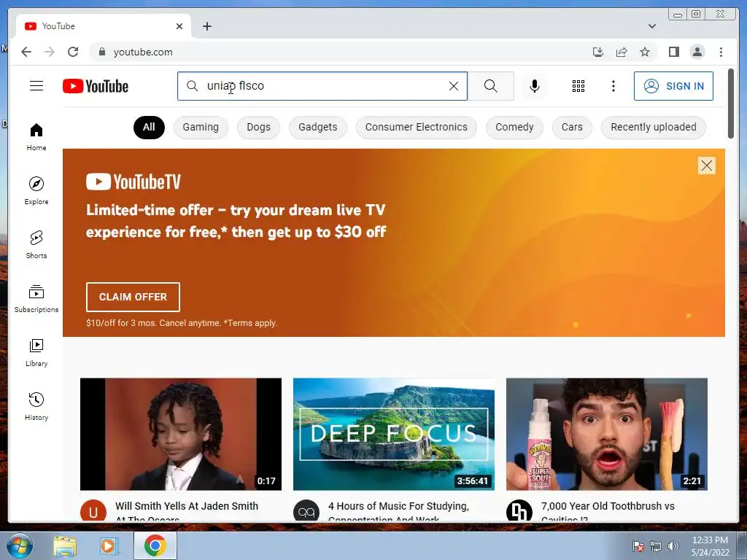Select the Gadgets filter chip
Viewport: 747px width, 560px height.
coord(318,127)
